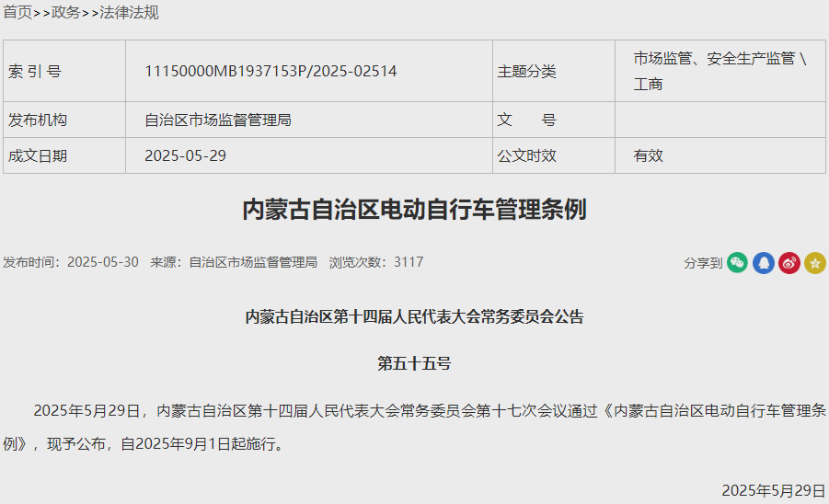
Task: Share the article to WeChat
Action: (737, 262)
